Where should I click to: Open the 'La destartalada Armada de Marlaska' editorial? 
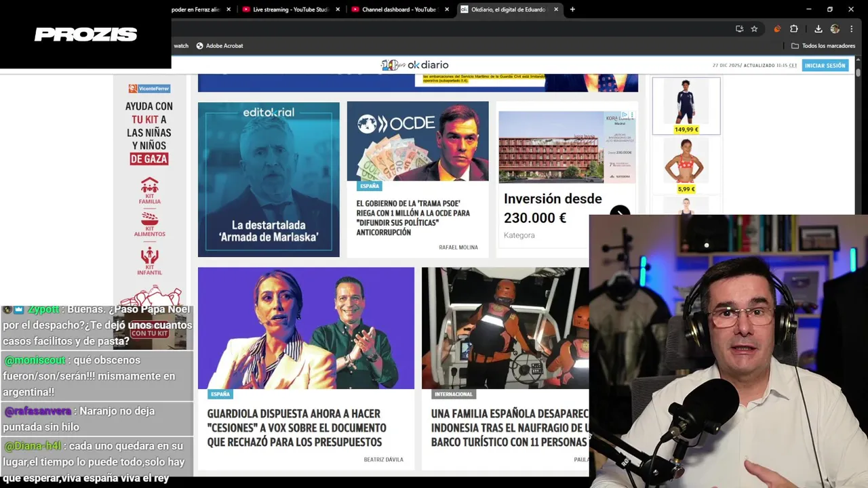pos(269,180)
